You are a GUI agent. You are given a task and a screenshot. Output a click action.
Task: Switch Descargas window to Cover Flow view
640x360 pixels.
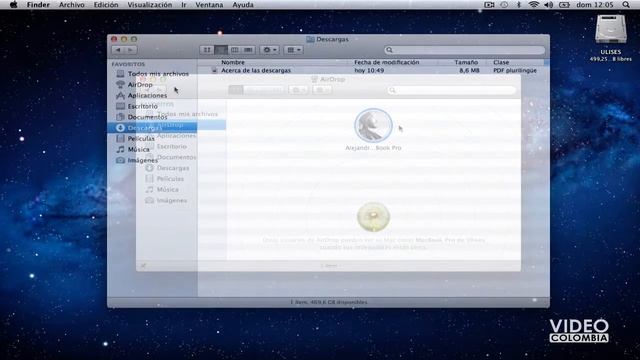point(248,50)
